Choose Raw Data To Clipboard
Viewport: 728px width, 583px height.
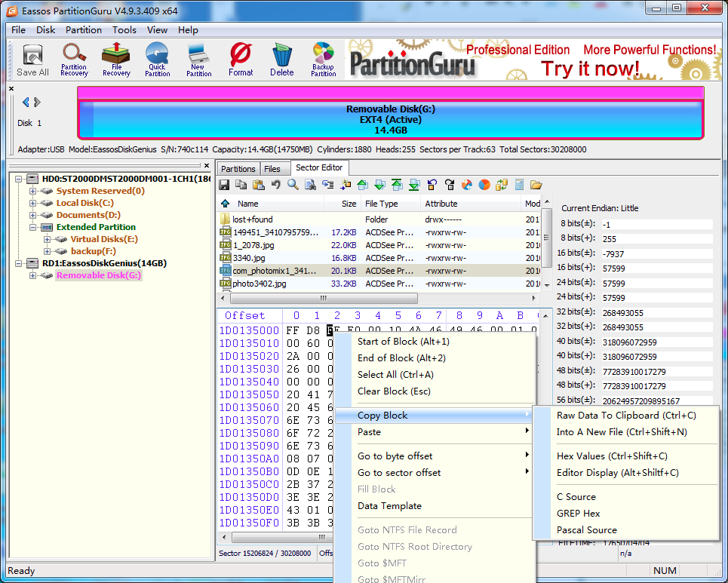[x=626, y=416]
